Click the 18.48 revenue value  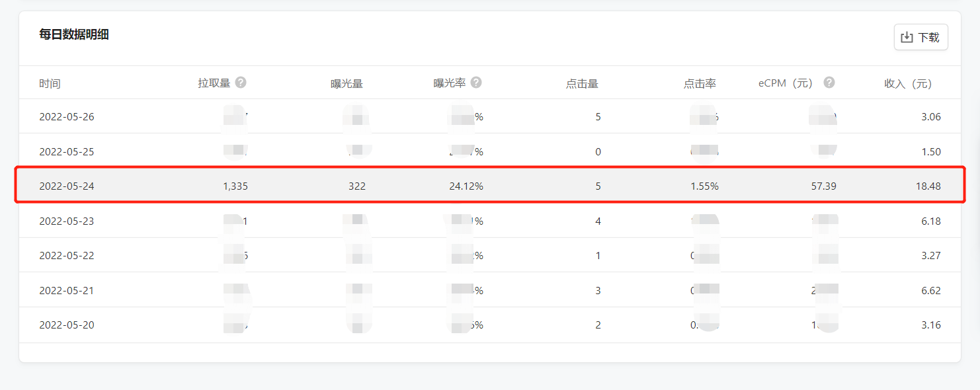tap(926, 186)
